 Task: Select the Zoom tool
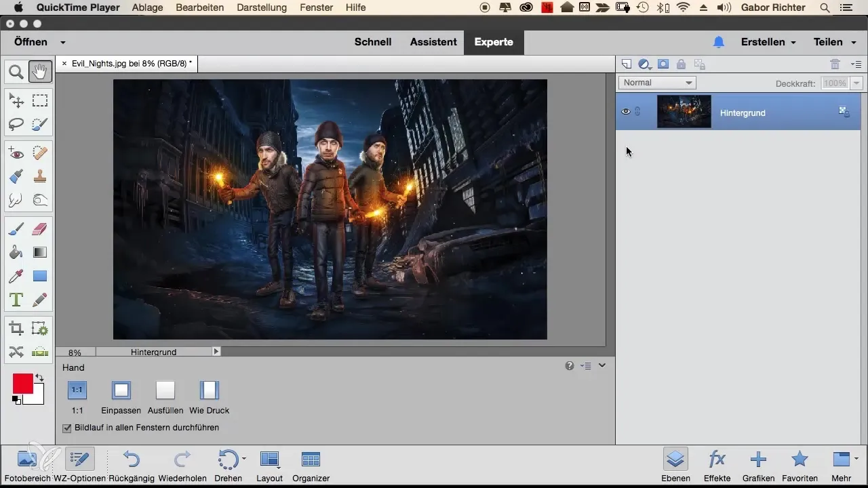pyautogui.click(x=16, y=71)
